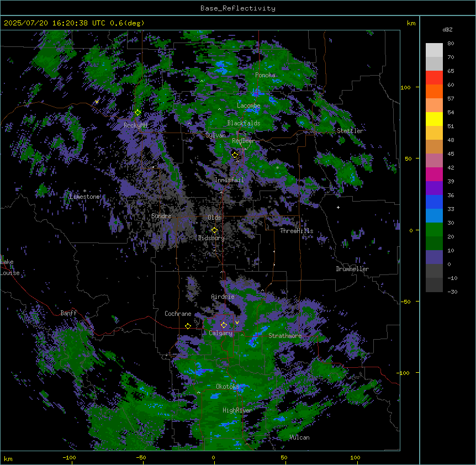Click the Cochrane town label
This screenshot has width=476, height=465.
point(178,314)
